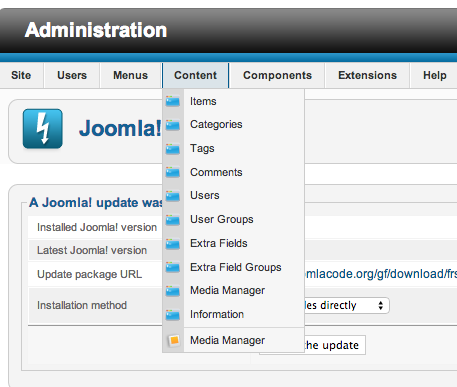The height and width of the screenshot is (387, 457).
Task: Select Media Manager above Information
Action: 233,291
